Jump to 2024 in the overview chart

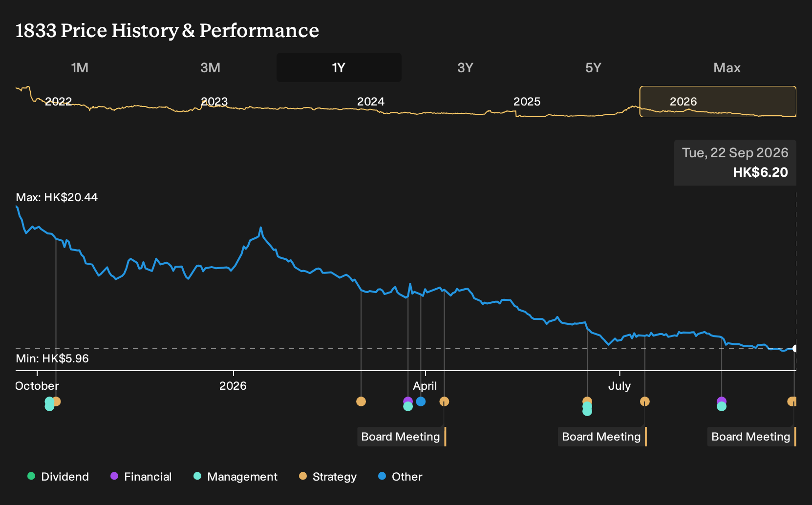click(x=371, y=102)
